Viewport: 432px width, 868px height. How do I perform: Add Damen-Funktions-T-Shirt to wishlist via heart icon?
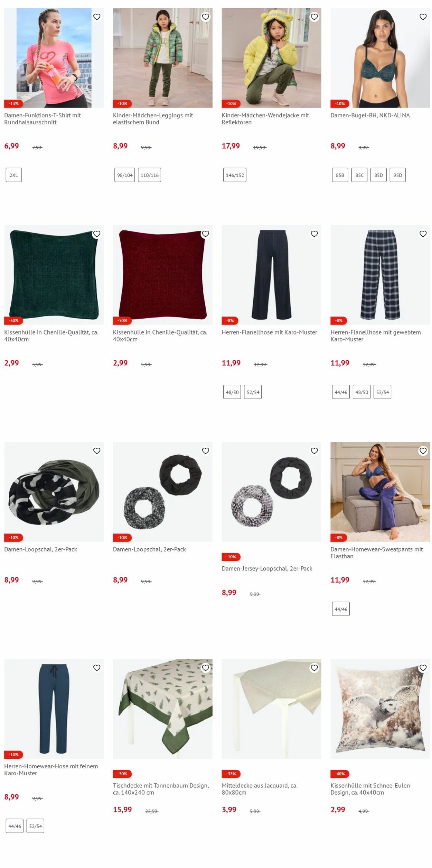[x=97, y=17]
